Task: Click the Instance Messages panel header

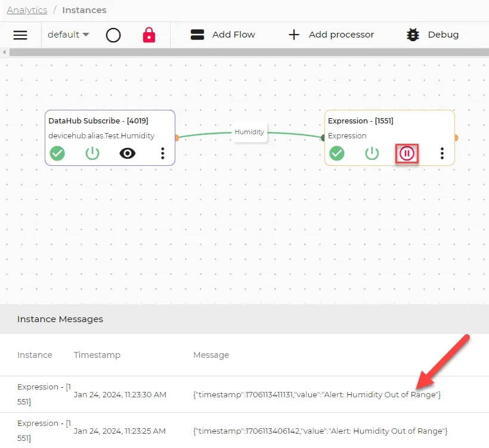Action: [244, 319]
